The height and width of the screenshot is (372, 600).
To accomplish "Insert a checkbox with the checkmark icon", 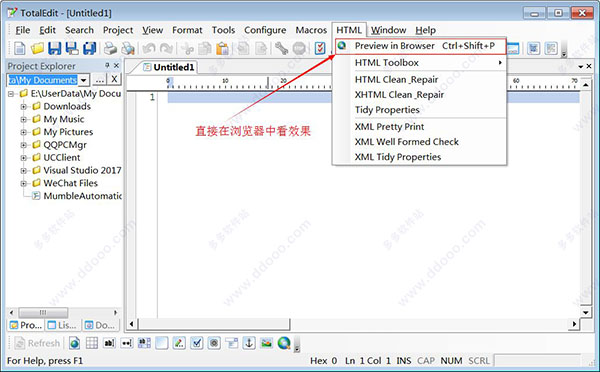I will click(x=197, y=343).
